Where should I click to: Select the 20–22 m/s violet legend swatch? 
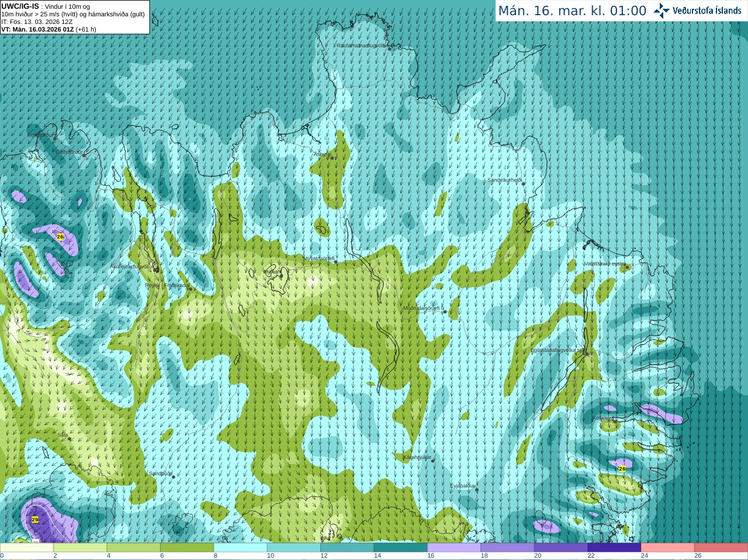561,548
